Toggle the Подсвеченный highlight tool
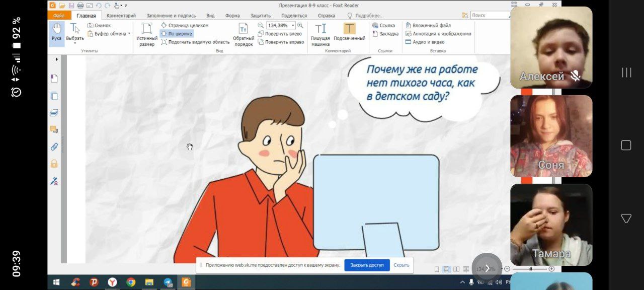The height and width of the screenshot is (290, 644). 349,32
